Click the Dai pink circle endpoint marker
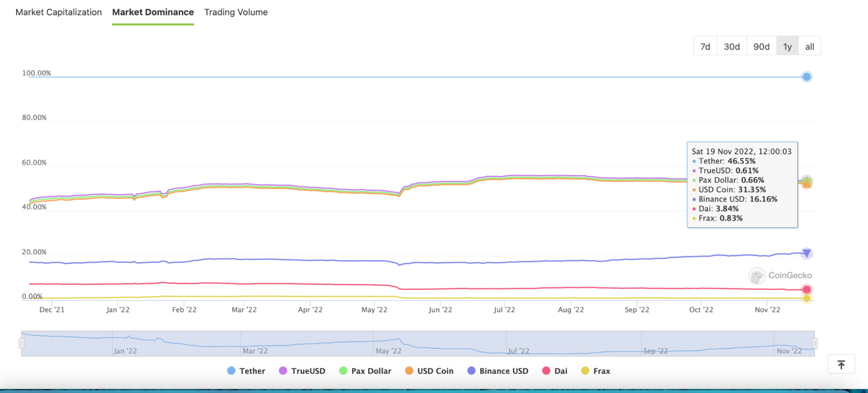Screen dimensions: 868x393 coord(807,290)
